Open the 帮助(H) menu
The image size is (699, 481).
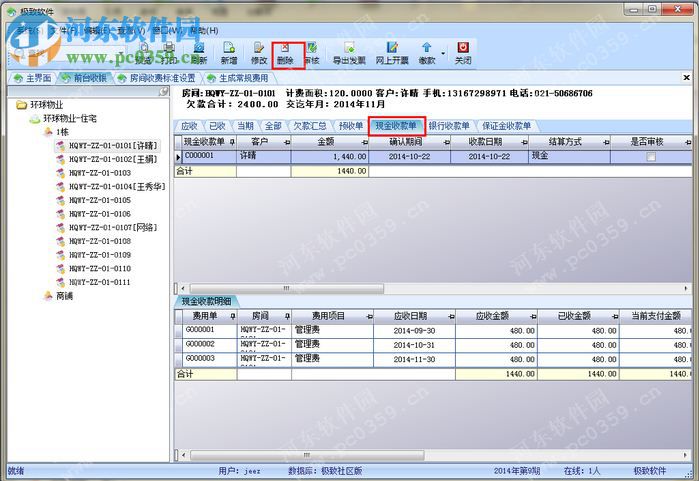tap(204, 30)
